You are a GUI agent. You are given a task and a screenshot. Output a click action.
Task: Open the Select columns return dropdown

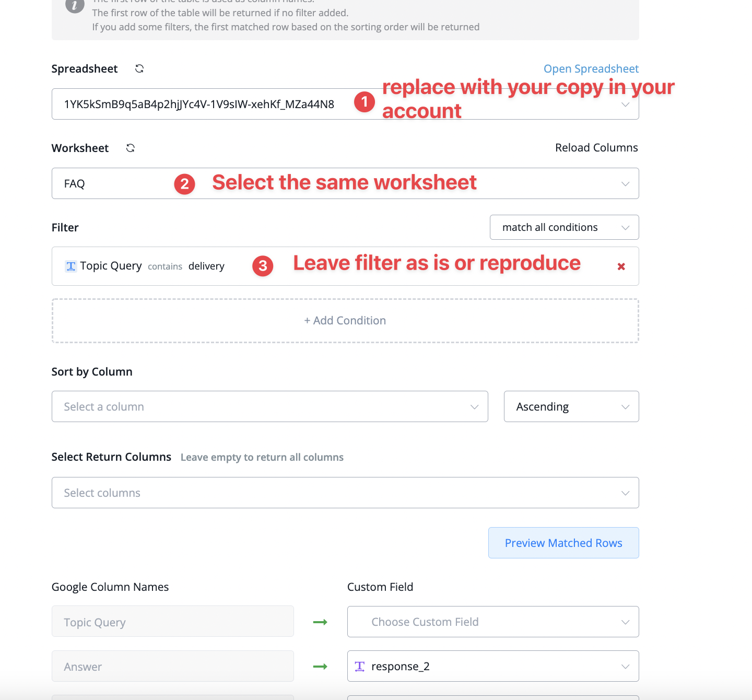(x=345, y=493)
